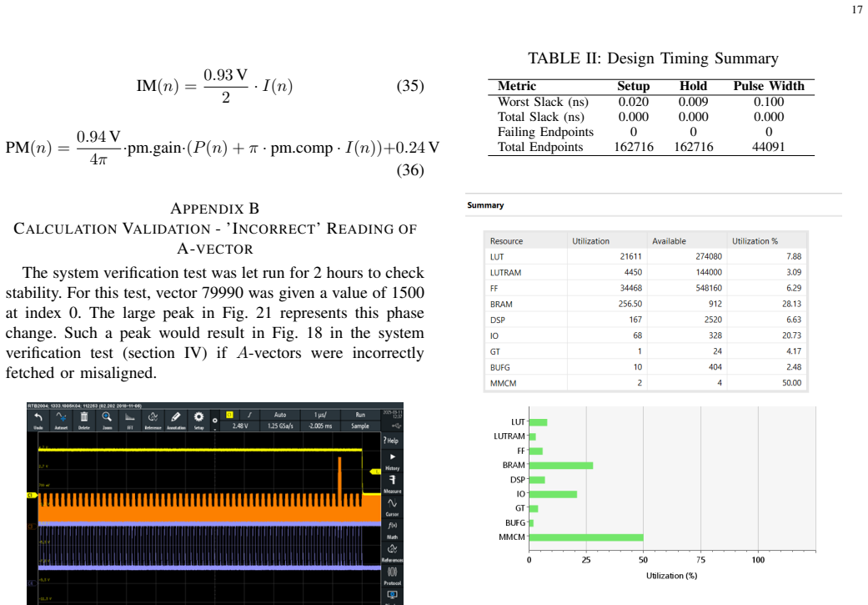The width and height of the screenshot is (868, 605).
Task: Click the TABLE II caption
Action: click(x=653, y=58)
